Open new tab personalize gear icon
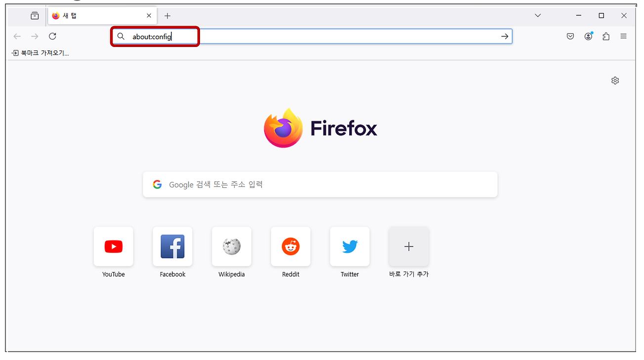Viewport: 644px width, 360px height. click(615, 81)
